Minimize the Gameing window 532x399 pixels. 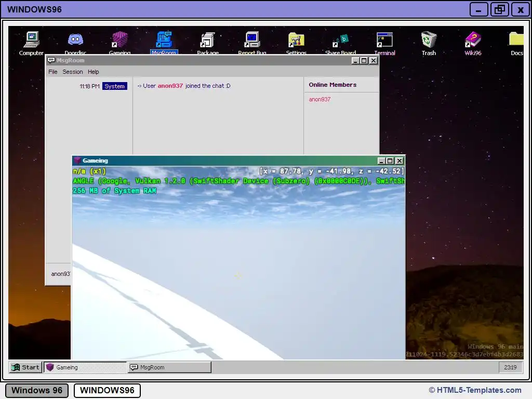381,161
